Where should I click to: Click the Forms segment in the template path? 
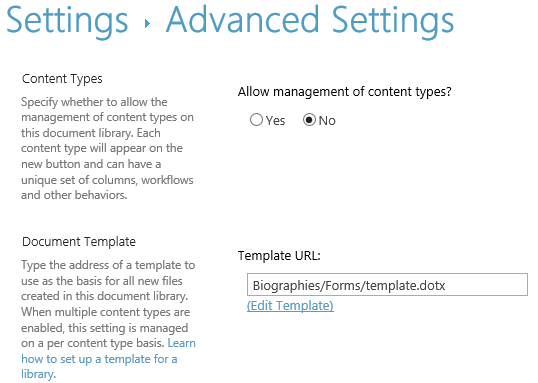[x=342, y=286]
